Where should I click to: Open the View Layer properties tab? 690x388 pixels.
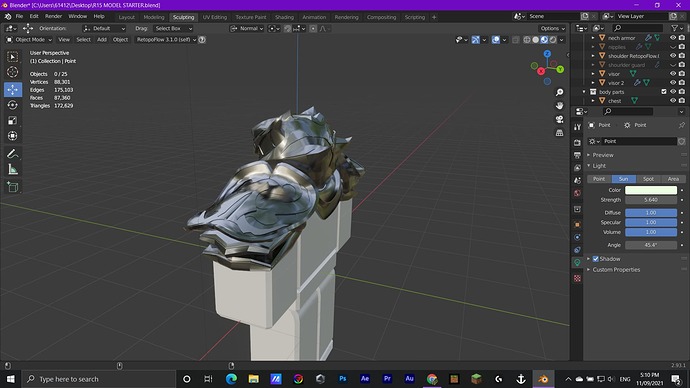tap(577, 168)
